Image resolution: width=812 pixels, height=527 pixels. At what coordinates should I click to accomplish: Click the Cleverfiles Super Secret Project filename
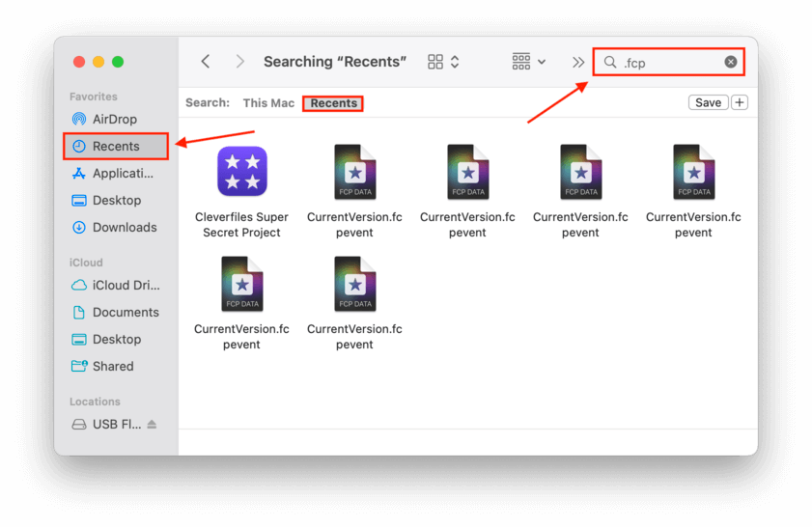pos(241,225)
